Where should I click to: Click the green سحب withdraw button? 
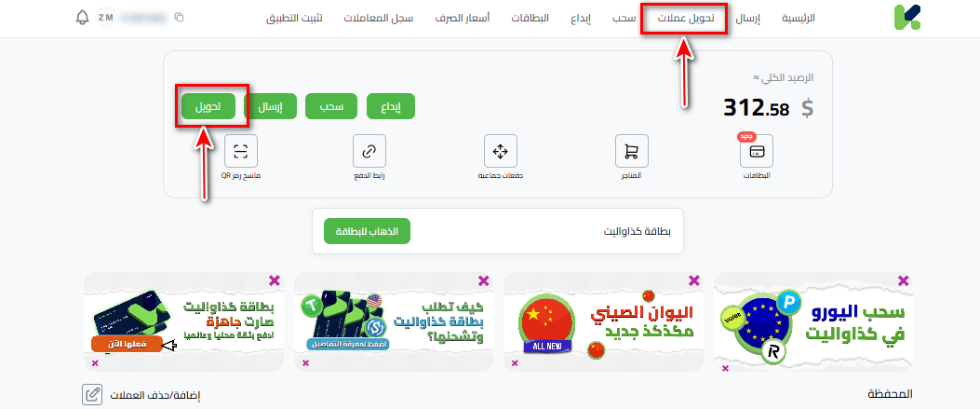point(331,106)
